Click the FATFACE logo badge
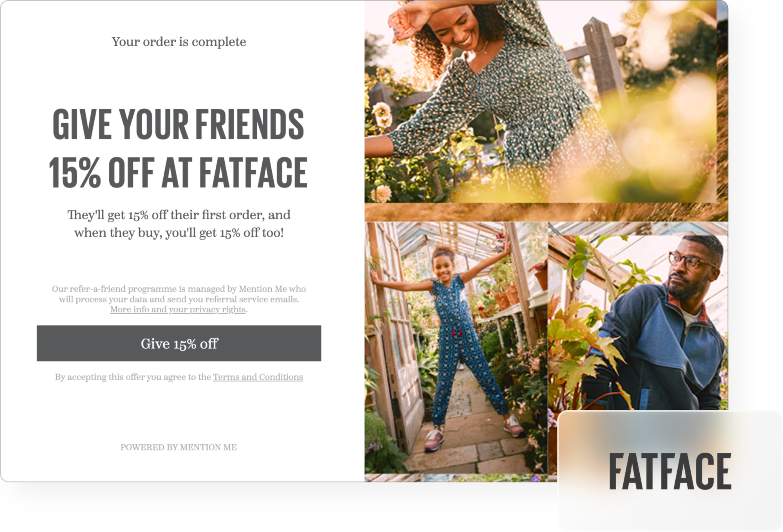This screenshot has height=532, width=783. click(670, 471)
